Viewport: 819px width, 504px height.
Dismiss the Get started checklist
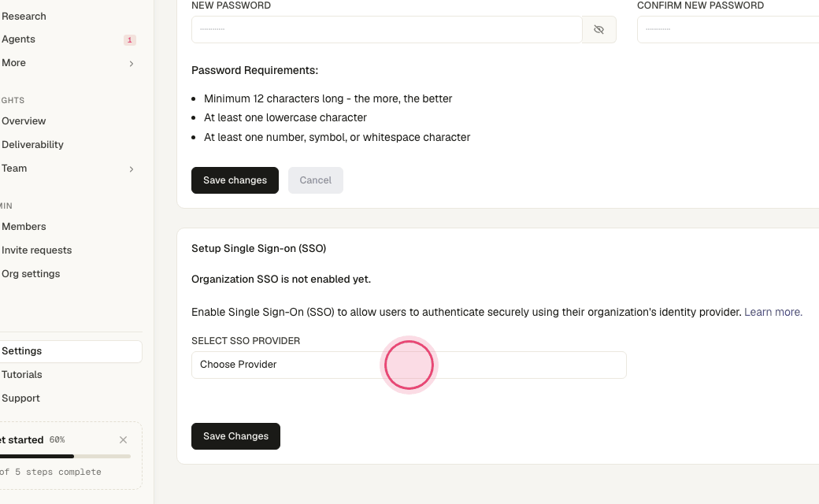click(124, 439)
